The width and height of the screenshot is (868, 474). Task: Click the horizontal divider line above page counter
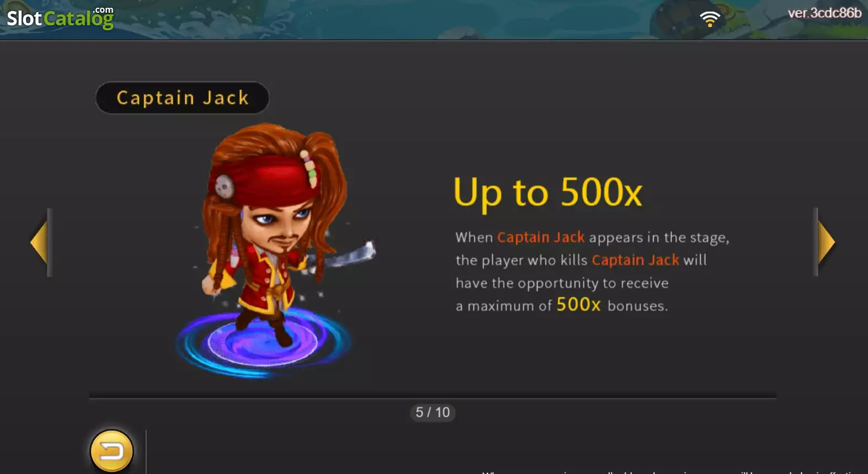(433, 397)
